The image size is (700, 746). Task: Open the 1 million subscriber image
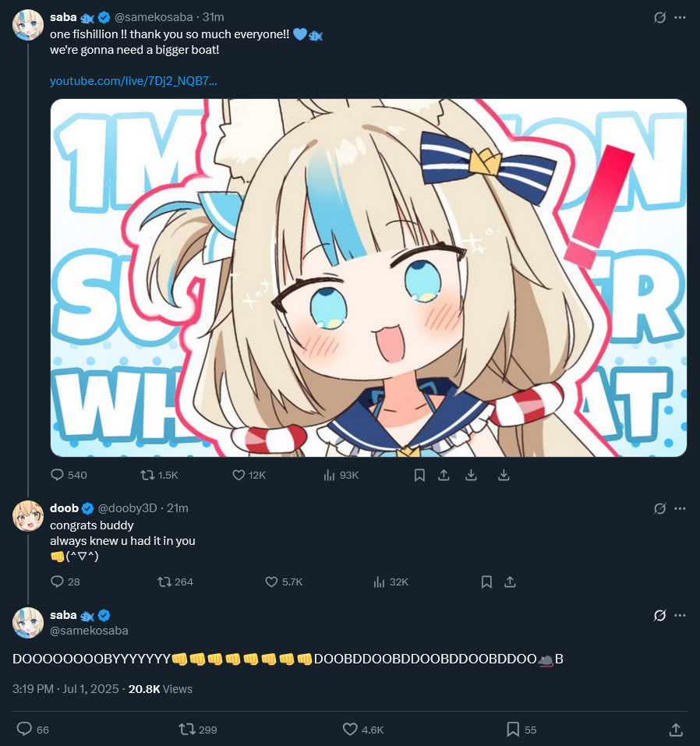point(369,278)
